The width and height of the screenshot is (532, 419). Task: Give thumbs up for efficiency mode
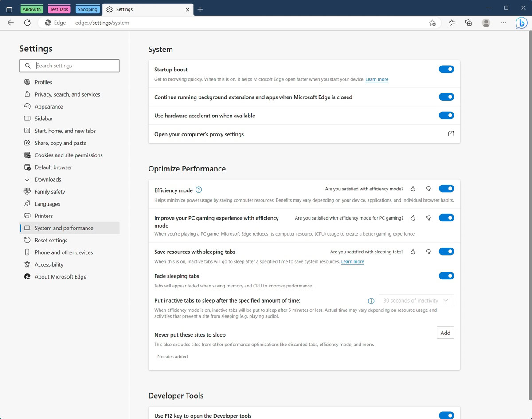point(413,189)
